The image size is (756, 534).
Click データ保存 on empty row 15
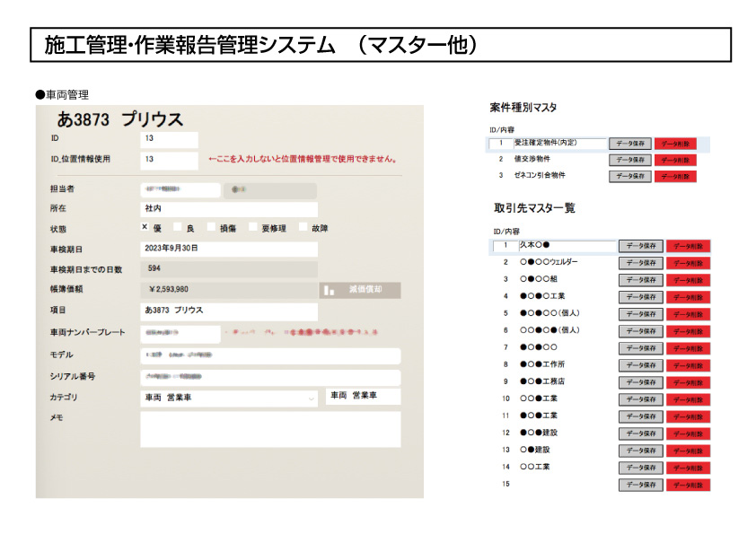click(x=640, y=485)
